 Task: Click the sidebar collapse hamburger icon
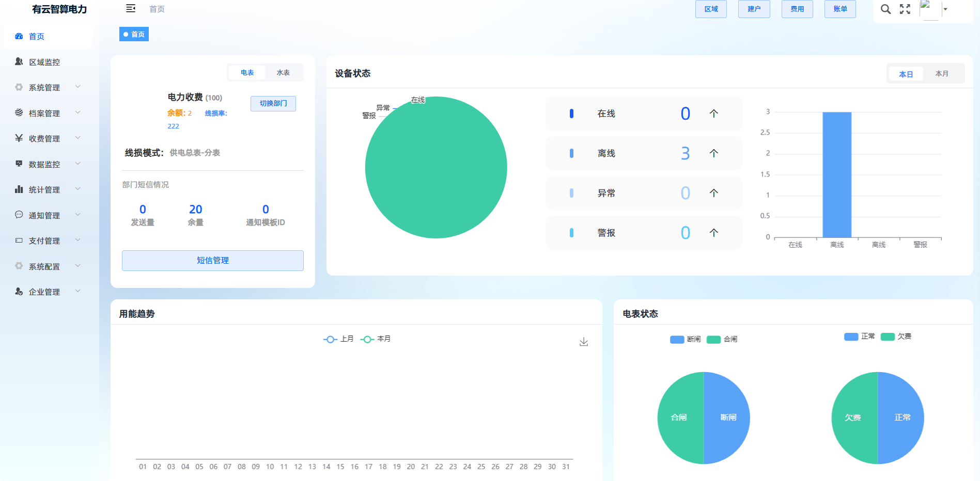coord(131,9)
